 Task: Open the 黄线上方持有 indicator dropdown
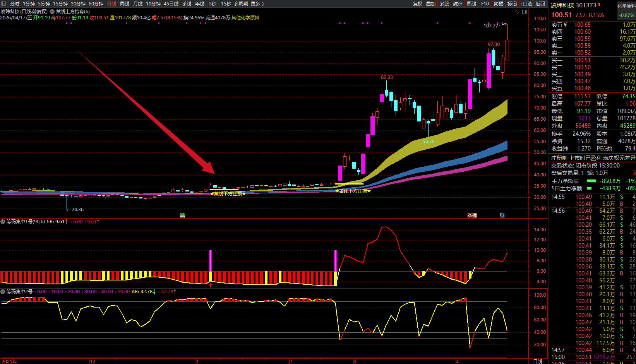(52, 12)
